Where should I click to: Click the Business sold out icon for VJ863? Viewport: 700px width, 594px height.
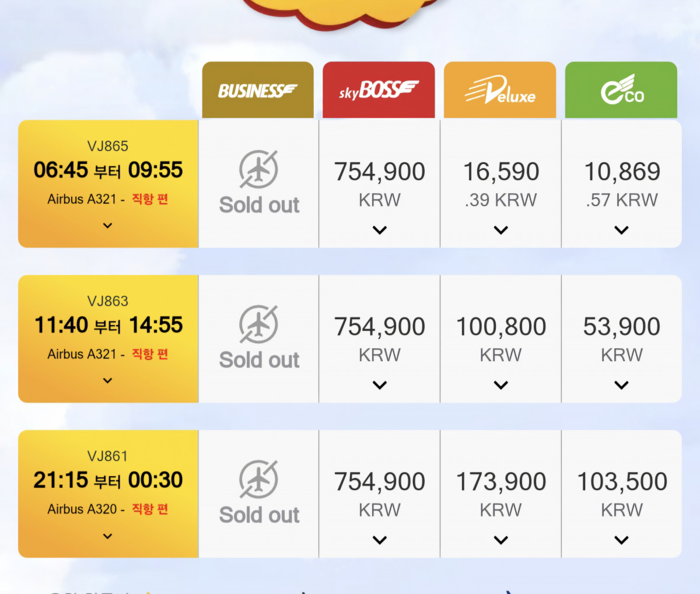[x=258, y=324]
